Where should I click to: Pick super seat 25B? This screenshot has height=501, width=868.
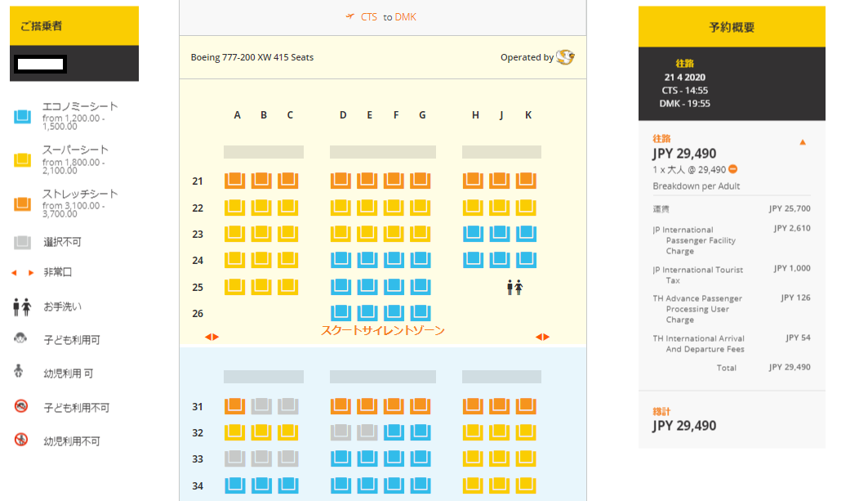click(x=261, y=287)
